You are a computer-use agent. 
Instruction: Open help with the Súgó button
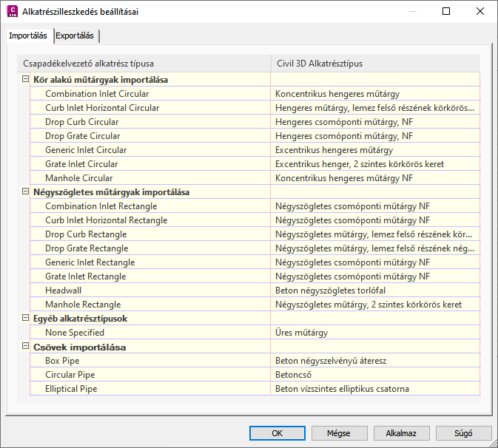coord(463,433)
